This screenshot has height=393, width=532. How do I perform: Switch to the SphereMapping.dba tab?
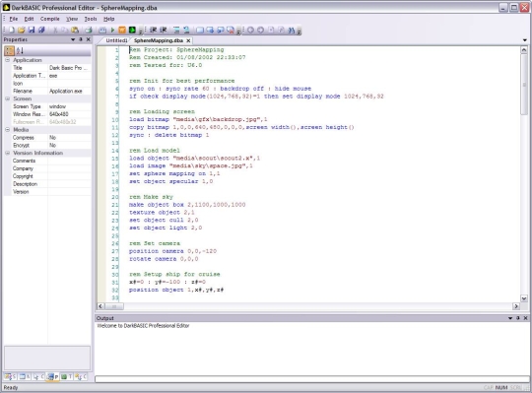159,40
